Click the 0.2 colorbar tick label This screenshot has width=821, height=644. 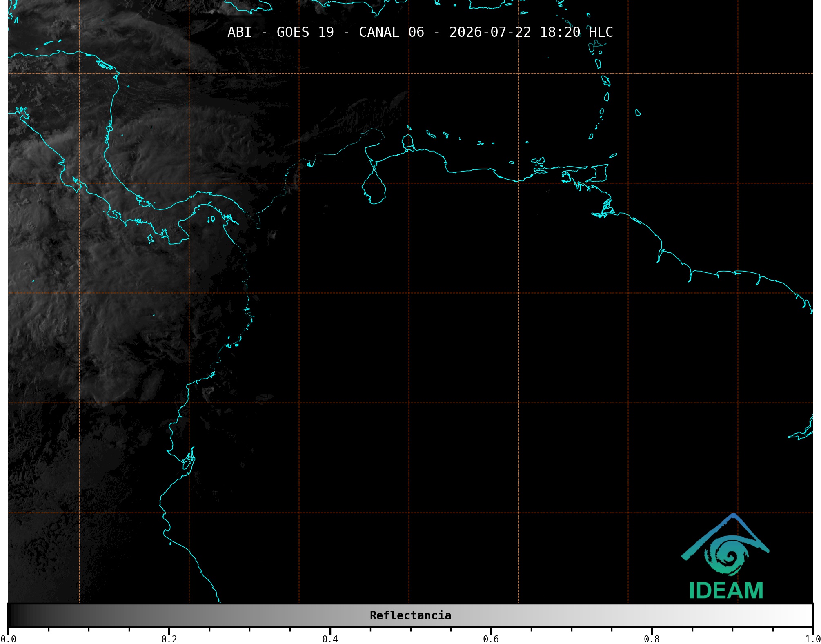pos(169,639)
